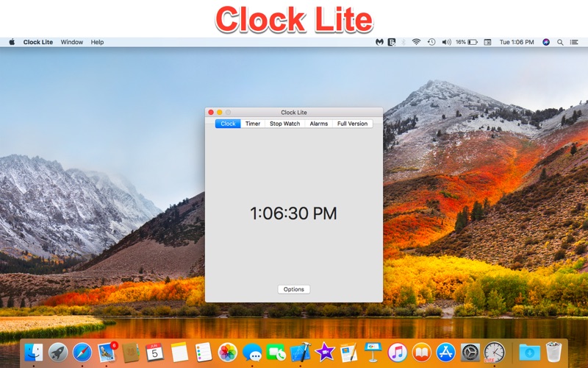Open FaceTime in the dock
The width and height of the screenshot is (588, 368).
(x=276, y=353)
